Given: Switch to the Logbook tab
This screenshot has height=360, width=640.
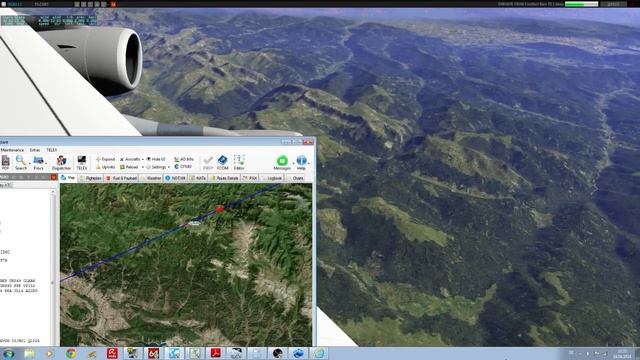Looking at the screenshot, I should 272,178.
